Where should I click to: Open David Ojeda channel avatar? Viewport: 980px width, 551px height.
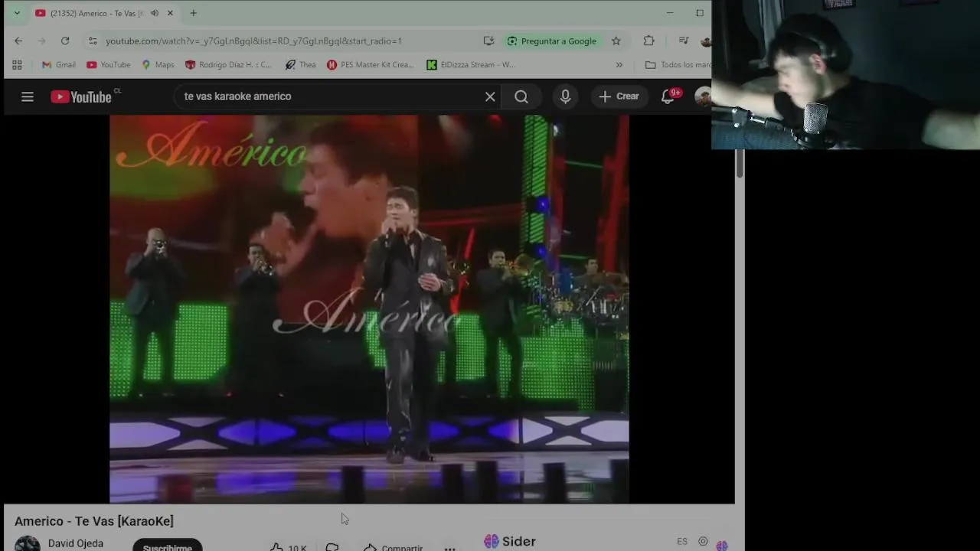point(28,543)
